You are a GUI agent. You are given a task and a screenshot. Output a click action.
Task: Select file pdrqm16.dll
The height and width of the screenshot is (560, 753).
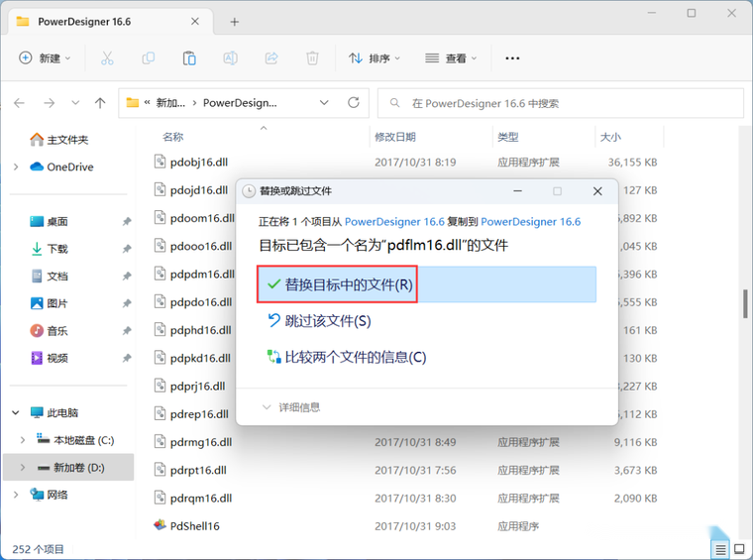[x=201, y=498]
